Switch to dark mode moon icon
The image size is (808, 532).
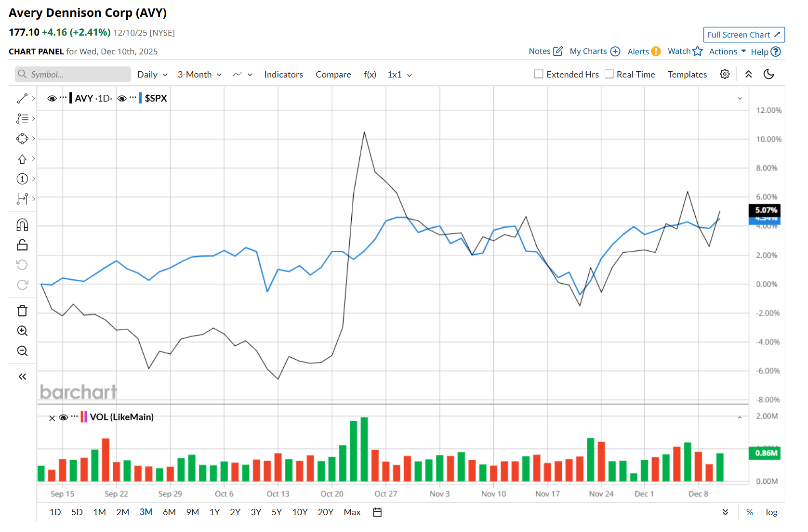point(769,74)
